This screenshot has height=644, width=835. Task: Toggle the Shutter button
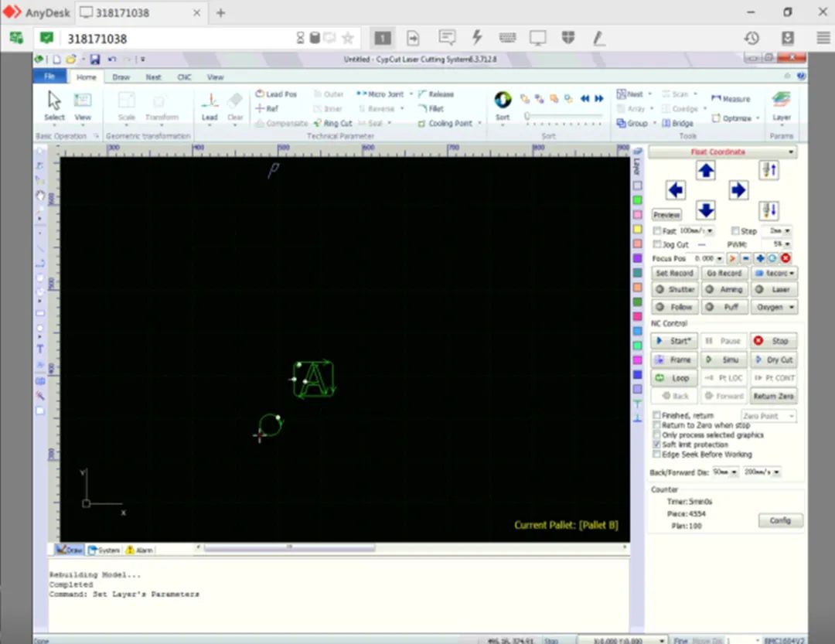pos(674,289)
